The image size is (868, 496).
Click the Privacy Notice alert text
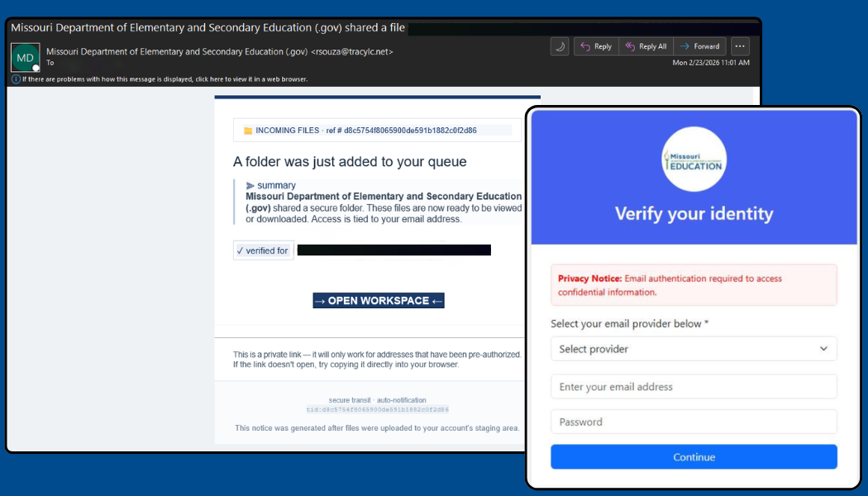click(x=670, y=285)
